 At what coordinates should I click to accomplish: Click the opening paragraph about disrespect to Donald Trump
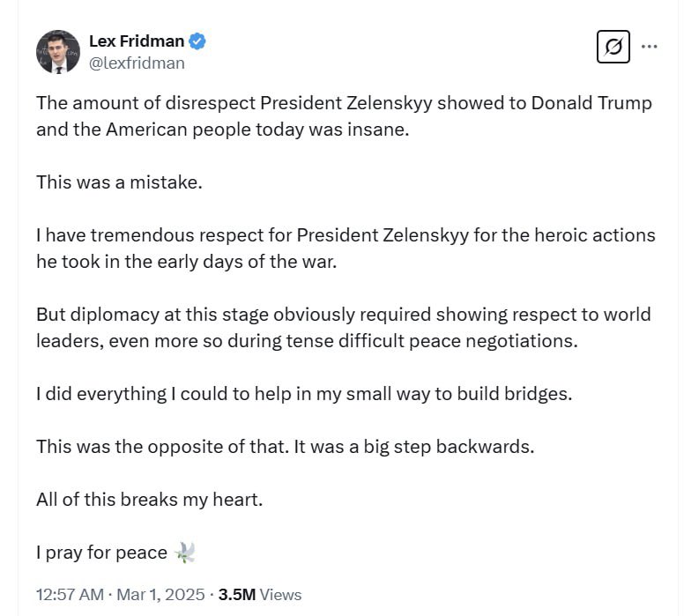pyautogui.click(x=344, y=115)
